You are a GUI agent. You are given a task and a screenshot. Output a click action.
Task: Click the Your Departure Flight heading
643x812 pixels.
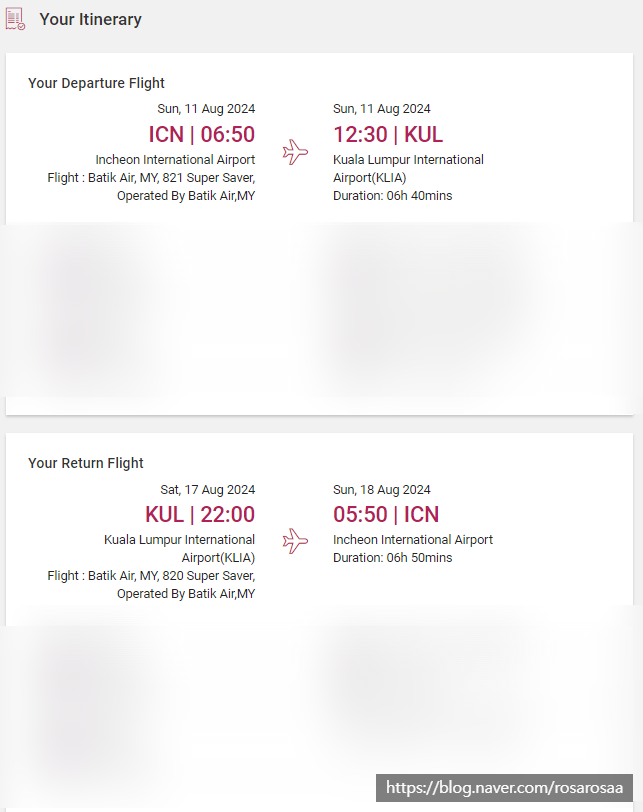click(x=96, y=83)
